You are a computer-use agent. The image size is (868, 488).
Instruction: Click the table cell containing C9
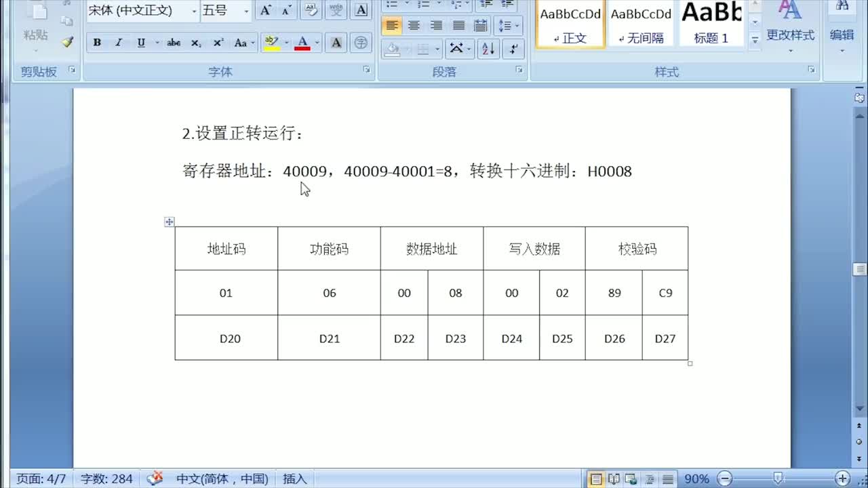(665, 293)
